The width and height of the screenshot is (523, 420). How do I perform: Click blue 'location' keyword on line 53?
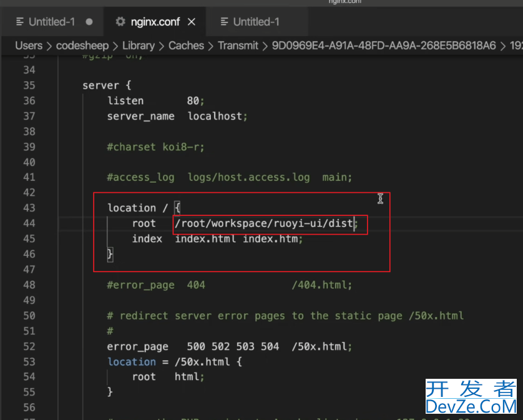[x=132, y=361]
